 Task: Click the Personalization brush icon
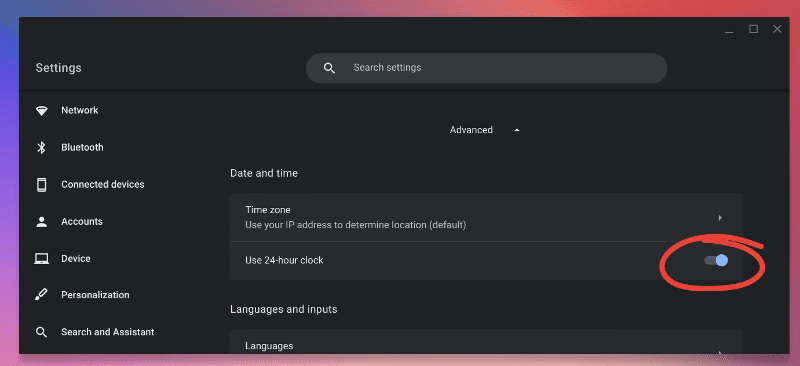(41, 295)
